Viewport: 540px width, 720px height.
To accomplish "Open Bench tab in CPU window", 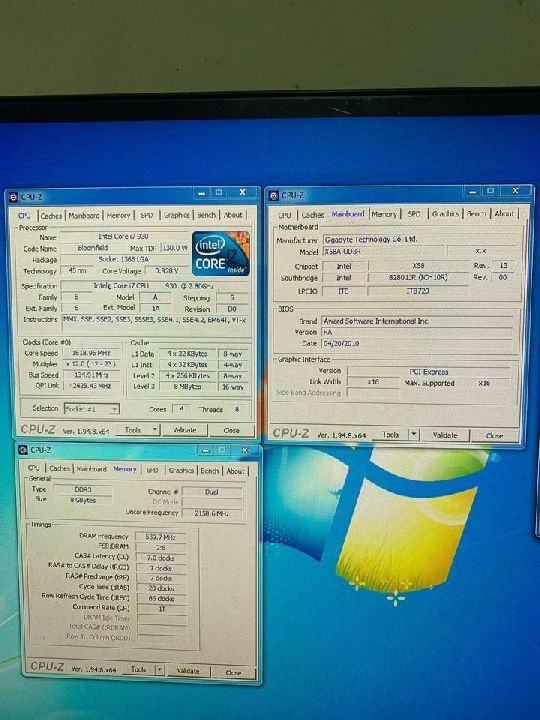I will (207, 215).
